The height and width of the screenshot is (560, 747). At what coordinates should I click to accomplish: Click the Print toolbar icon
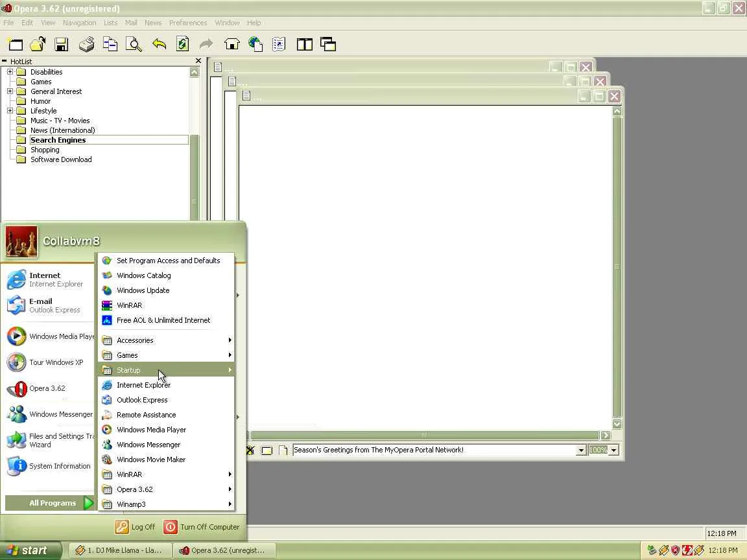pos(86,44)
